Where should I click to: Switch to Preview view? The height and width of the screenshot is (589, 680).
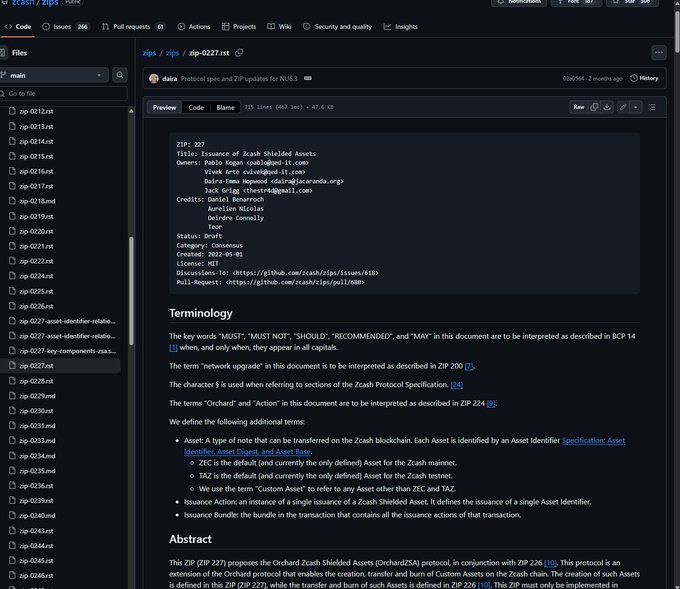(164, 107)
